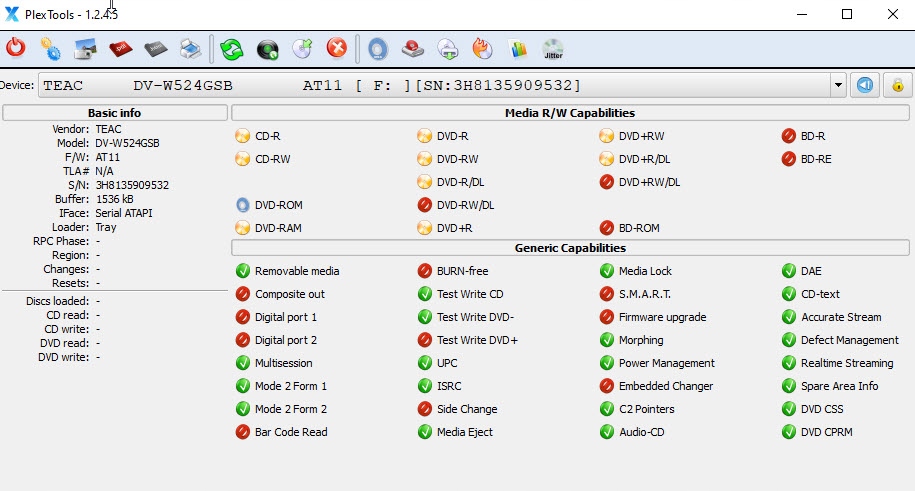
Task: Click the Embedded Changer label
Action: click(666, 386)
